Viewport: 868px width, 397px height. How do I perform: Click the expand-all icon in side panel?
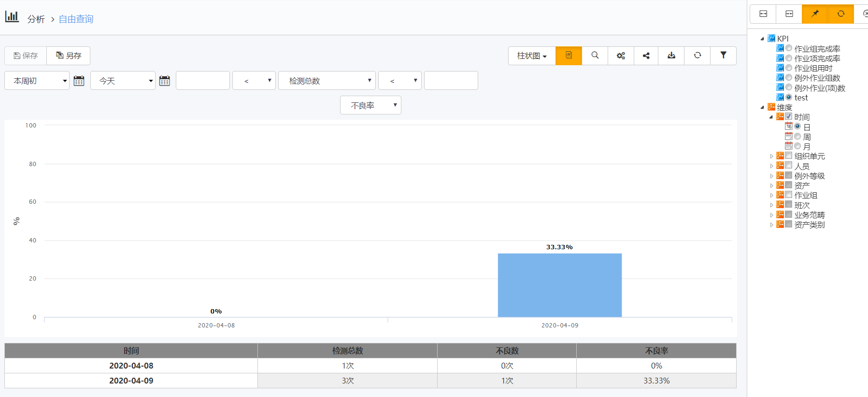[763, 14]
